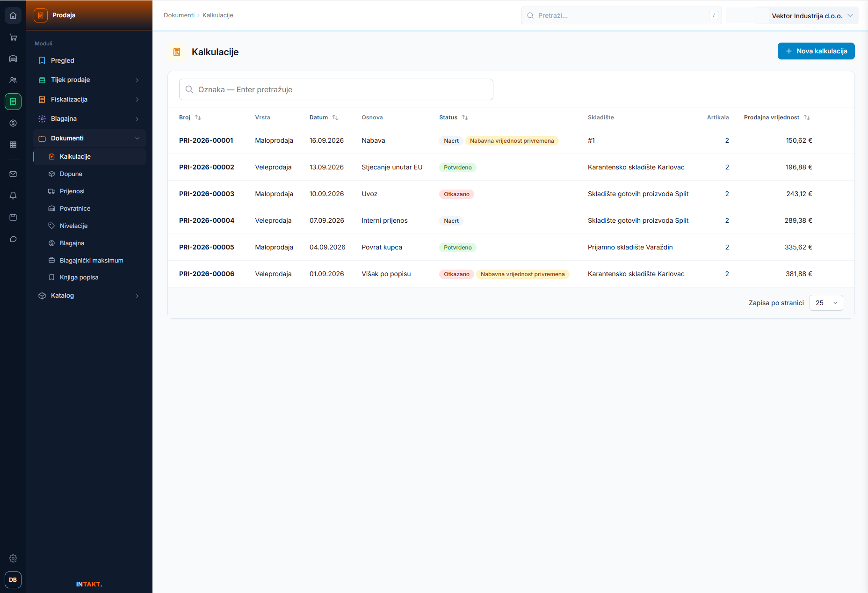Click the Oznaka search input
868x593 pixels.
click(x=336, y=89)
